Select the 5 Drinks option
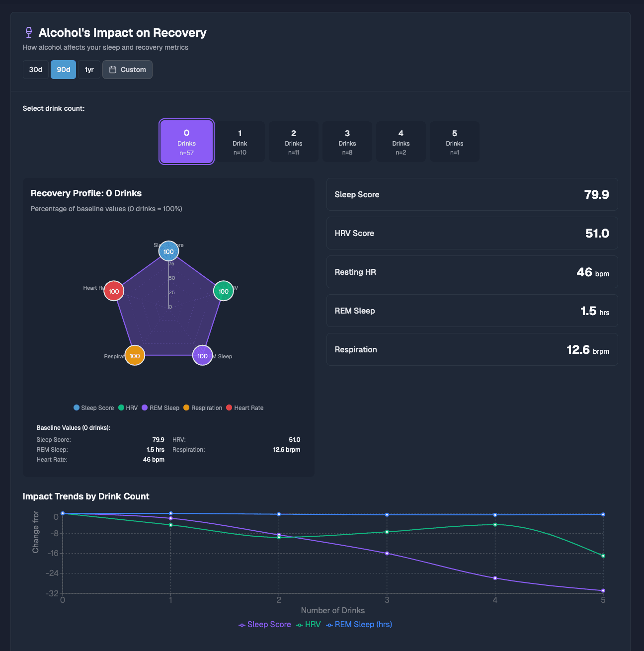644x651 pixels. [455, 142]
